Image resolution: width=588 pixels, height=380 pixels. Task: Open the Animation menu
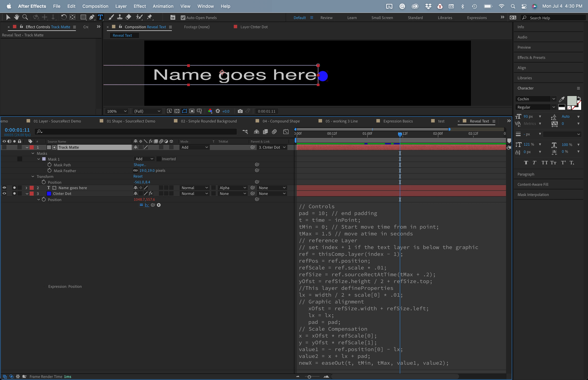163,6
